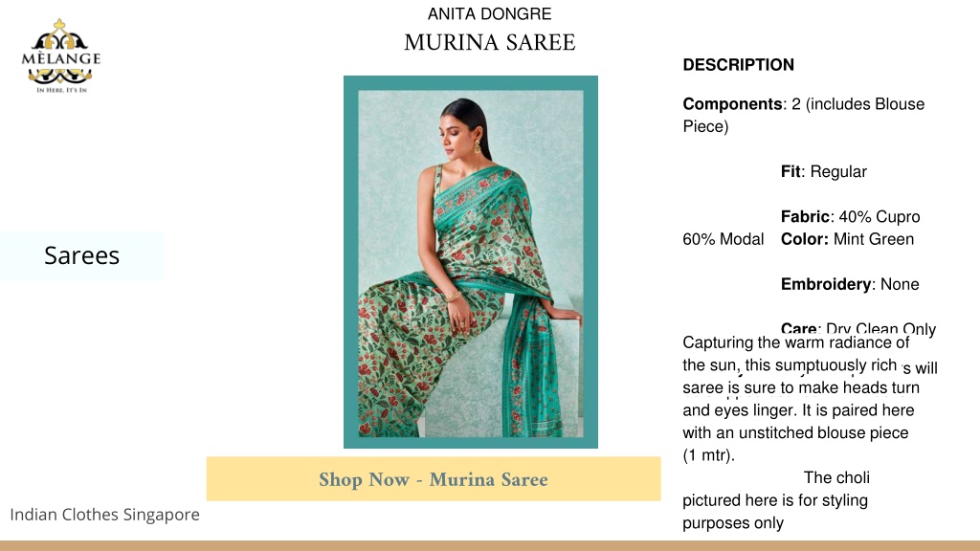Viewport: 980px width, 551px height.
Task: Click the Melange logo
Action: 60,55
